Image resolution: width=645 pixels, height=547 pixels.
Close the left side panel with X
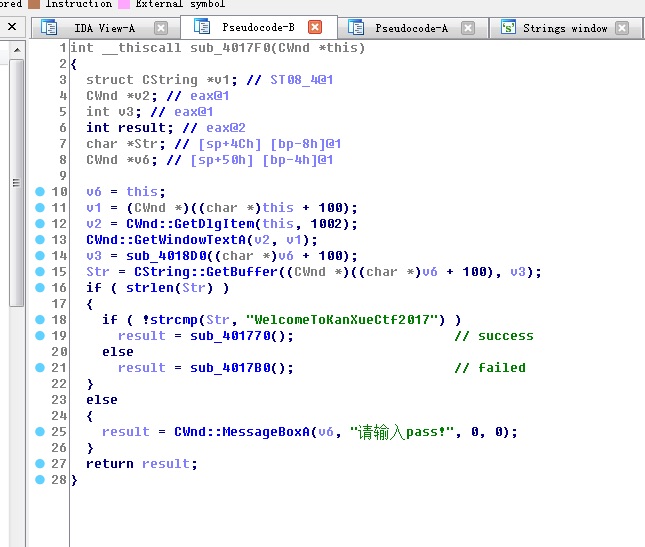[x=12, y=27]
